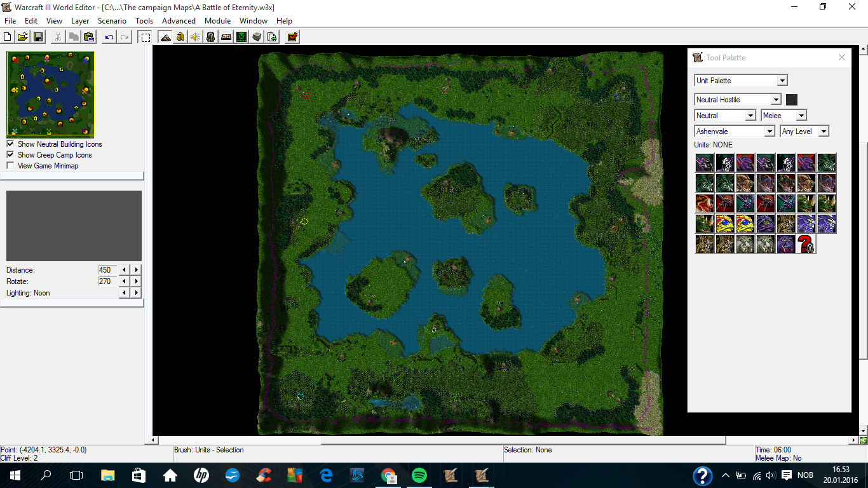868x488 pixels.
Task: Click the Test Map checkmark icon
Action: click(x=292, y=37)
